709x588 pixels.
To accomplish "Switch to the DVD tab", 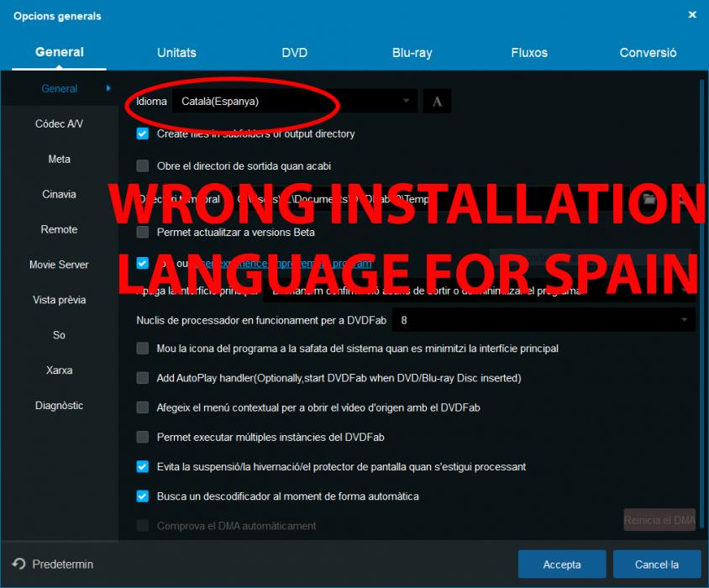I will (294, 53).
